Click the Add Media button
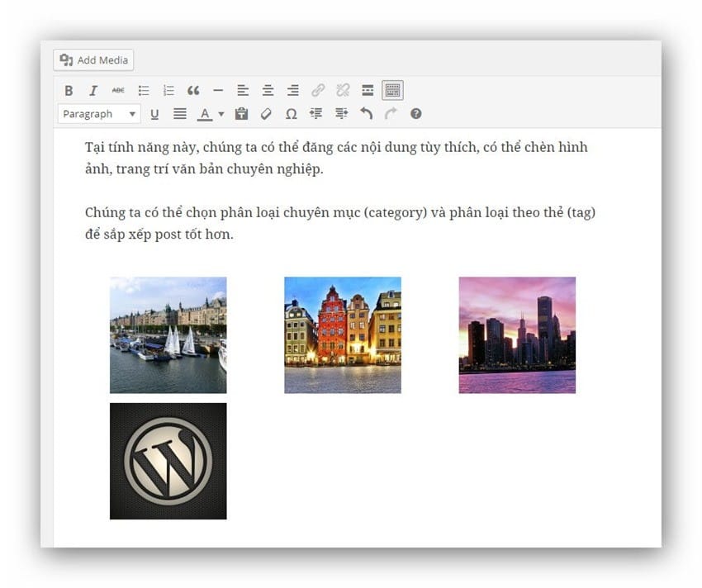 click(x=93, y=60)
